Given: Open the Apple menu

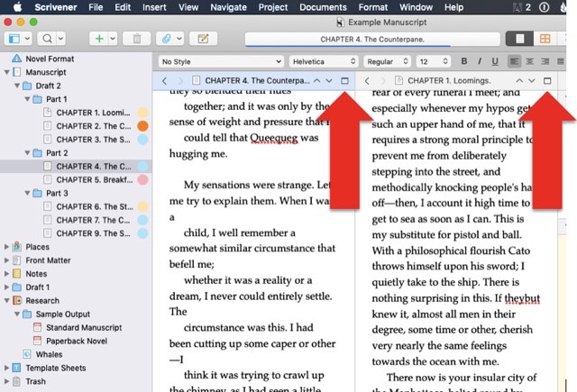Looking at the screenshot, I should (x=17, y=7).
